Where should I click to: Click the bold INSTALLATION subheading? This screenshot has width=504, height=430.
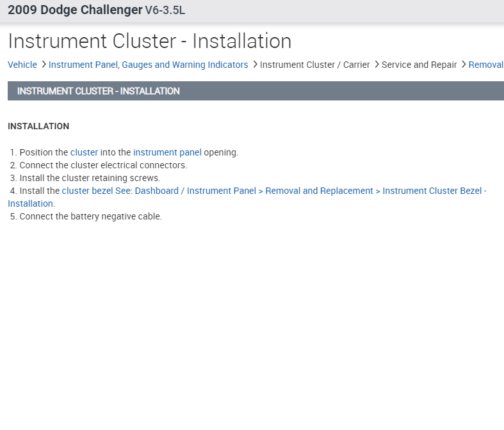pyautogui.click(x=38, y=126)
